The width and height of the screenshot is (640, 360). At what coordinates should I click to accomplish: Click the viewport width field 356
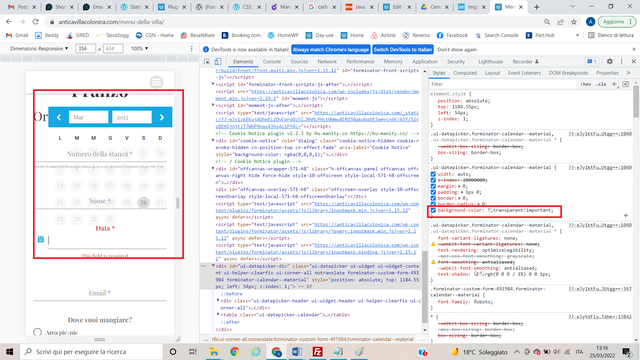(x=85, y=49)
